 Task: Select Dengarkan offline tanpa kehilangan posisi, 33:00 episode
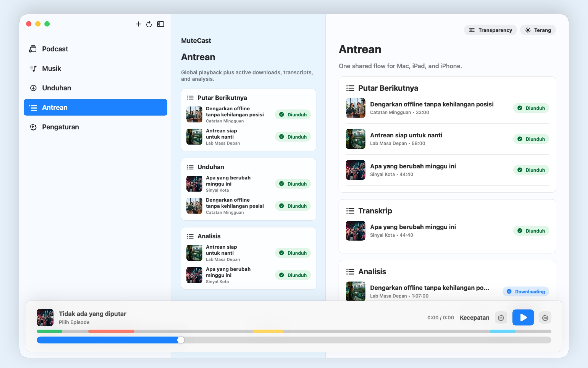tap(432, 104)
